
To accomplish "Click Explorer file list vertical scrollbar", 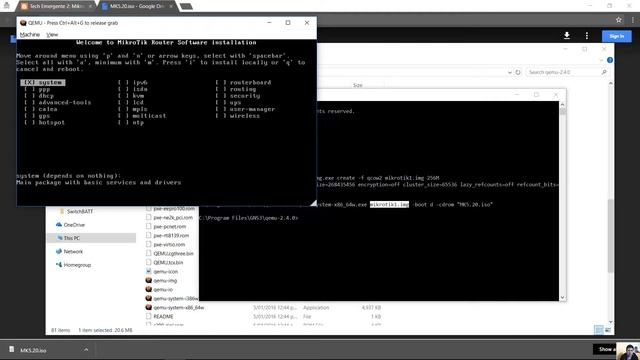I will [x=611, y=236].
